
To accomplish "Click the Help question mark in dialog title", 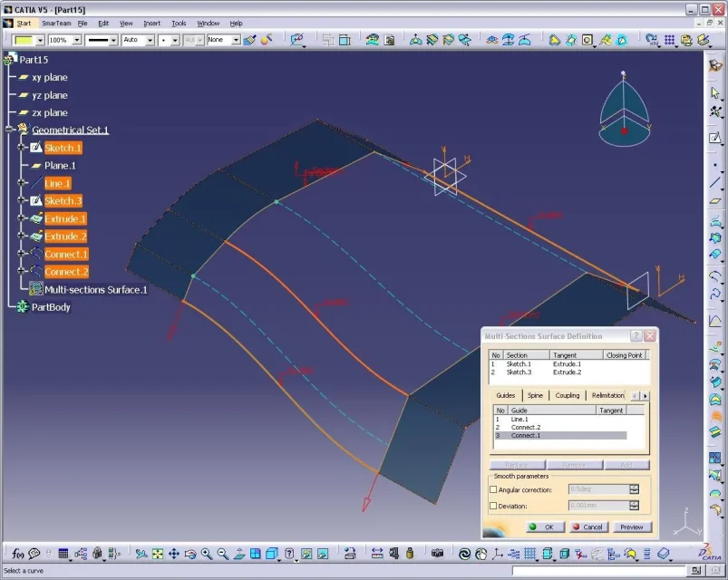I will (636, 336).
